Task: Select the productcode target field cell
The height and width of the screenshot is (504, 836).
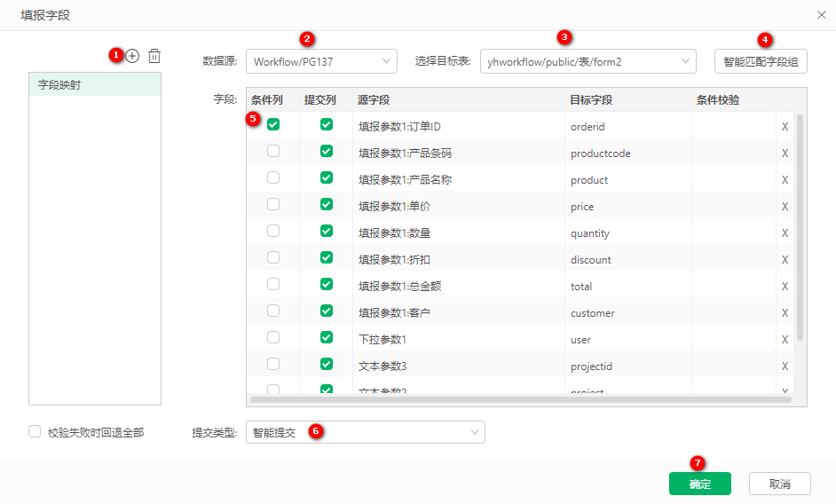Action: (628, 154)
